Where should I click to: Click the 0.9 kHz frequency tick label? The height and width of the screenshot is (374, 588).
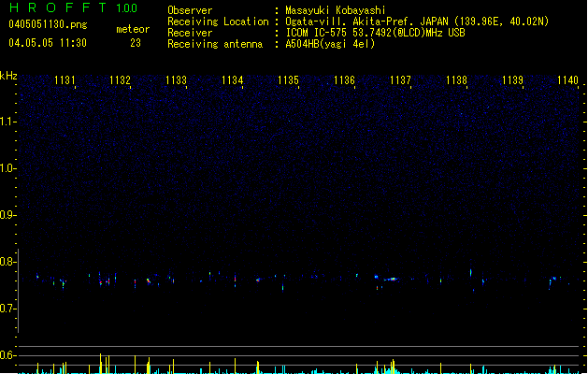point(7,215)
